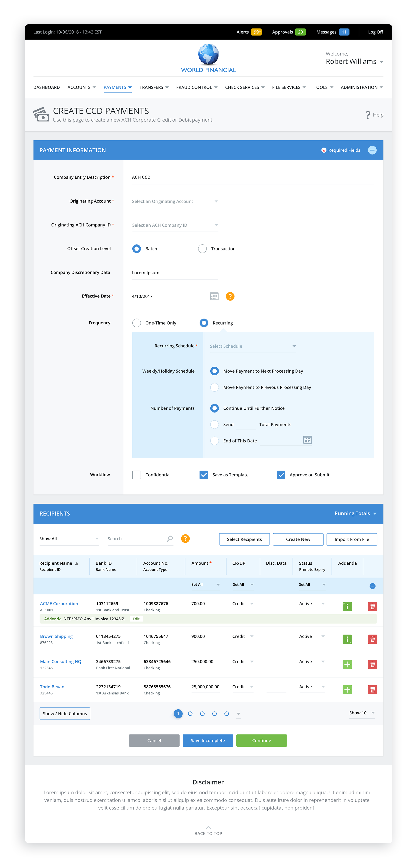Uncheck Save as Template
416x868 pixels.
coord(204,475)
